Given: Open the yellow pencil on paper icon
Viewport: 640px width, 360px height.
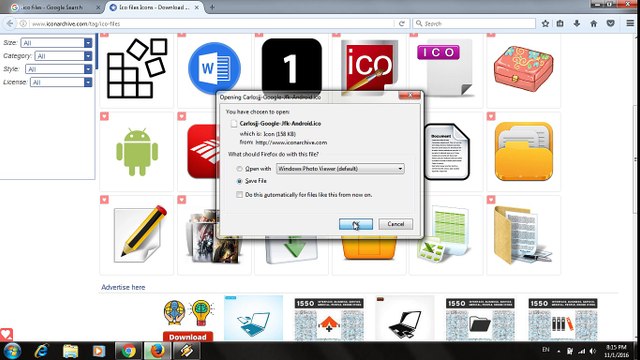Looking at the screenshot, I should [x=141, y=234].
